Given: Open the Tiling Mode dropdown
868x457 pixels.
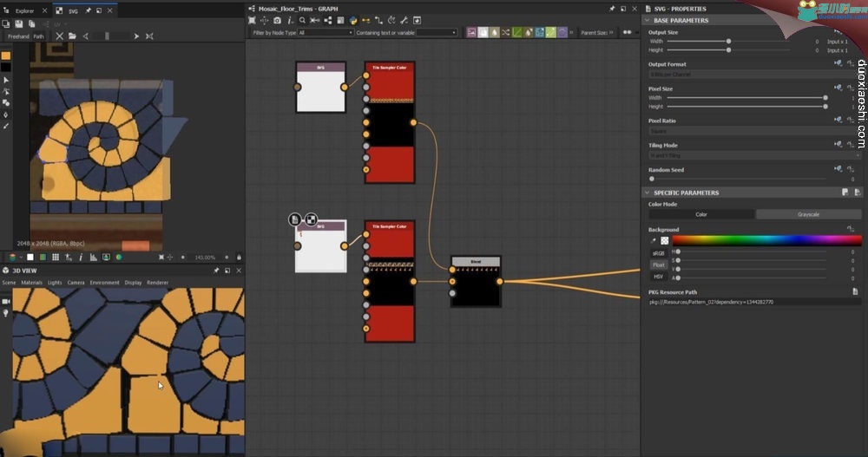Looking at the screenshot, I should 755,156.
